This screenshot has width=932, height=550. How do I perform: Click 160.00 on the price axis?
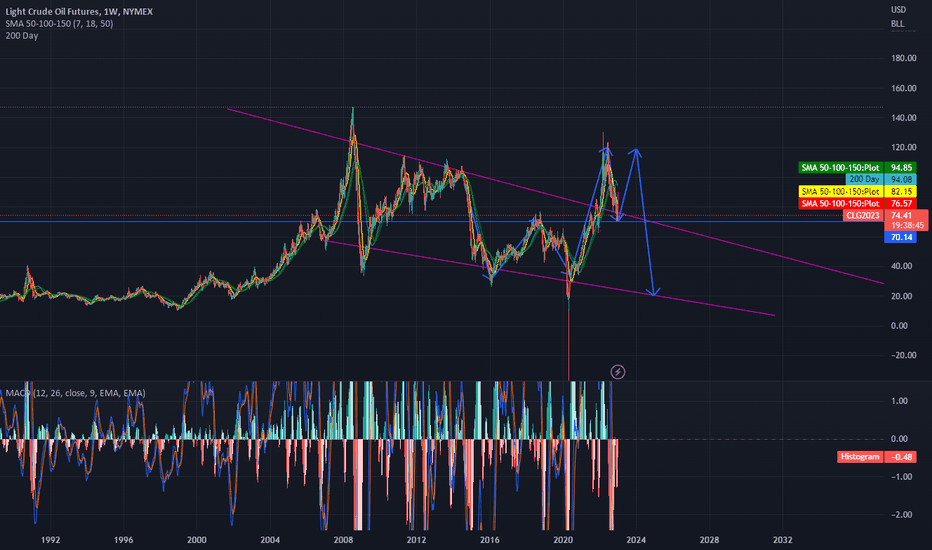[903, 88]
